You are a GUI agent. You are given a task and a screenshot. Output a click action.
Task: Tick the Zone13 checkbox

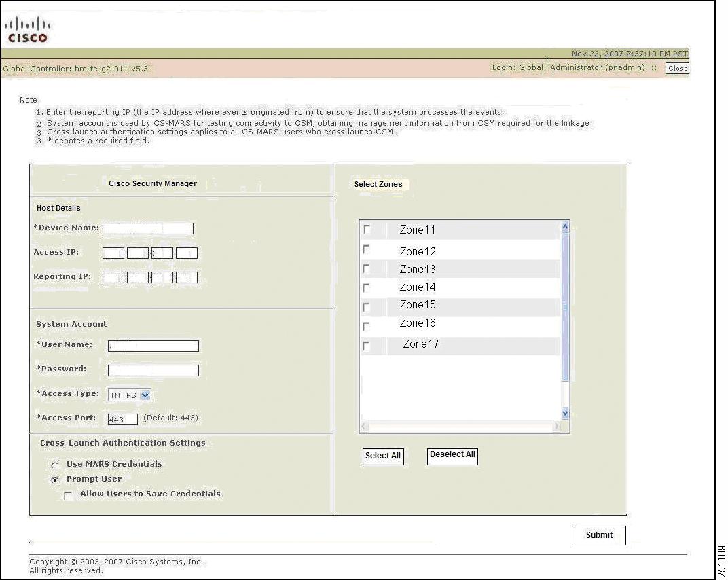click(366, 269)
